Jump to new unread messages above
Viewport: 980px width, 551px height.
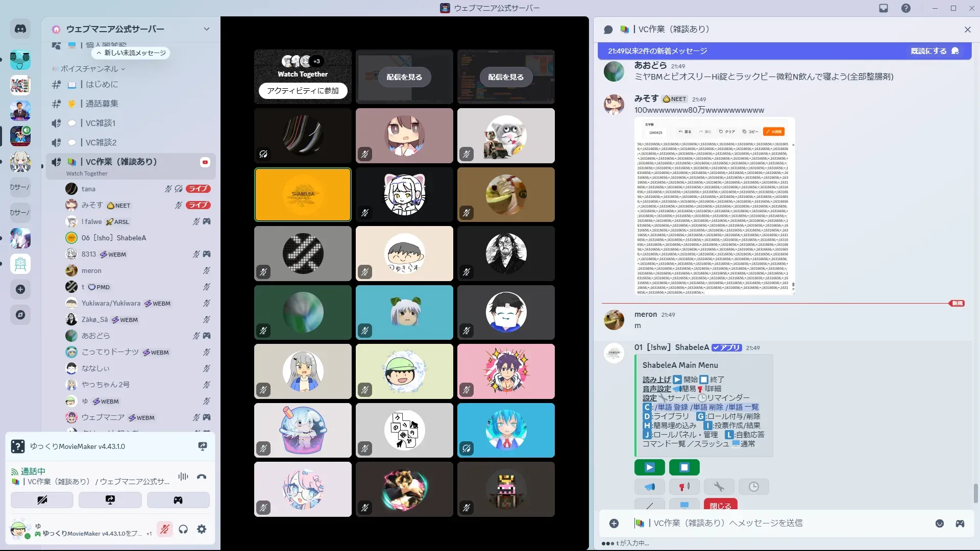pos(132,53)
